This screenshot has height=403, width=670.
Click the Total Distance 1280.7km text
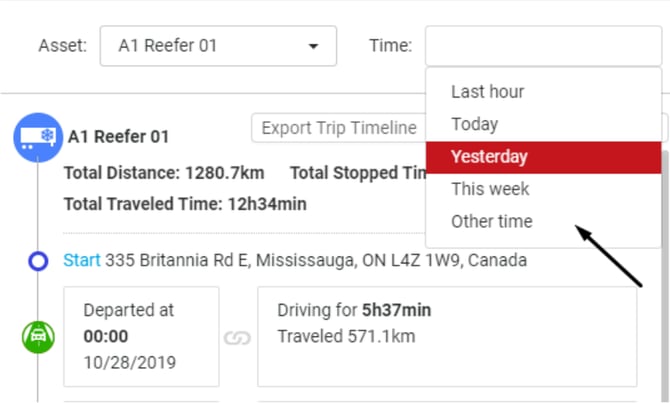click(167, 172)
